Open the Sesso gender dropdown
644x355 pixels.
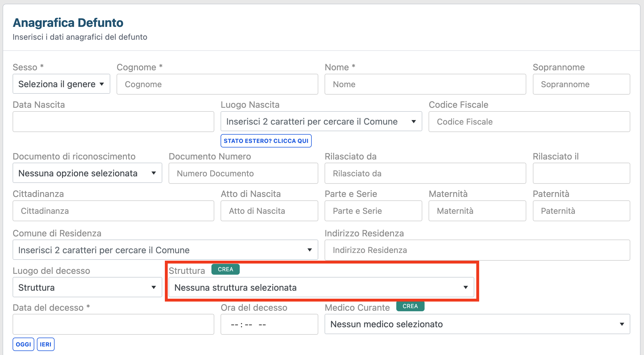61,84
